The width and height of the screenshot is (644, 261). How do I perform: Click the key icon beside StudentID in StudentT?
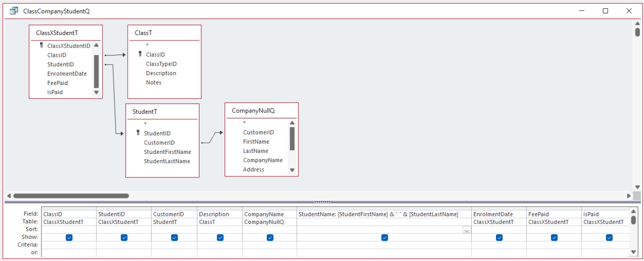tap(138, 133)
